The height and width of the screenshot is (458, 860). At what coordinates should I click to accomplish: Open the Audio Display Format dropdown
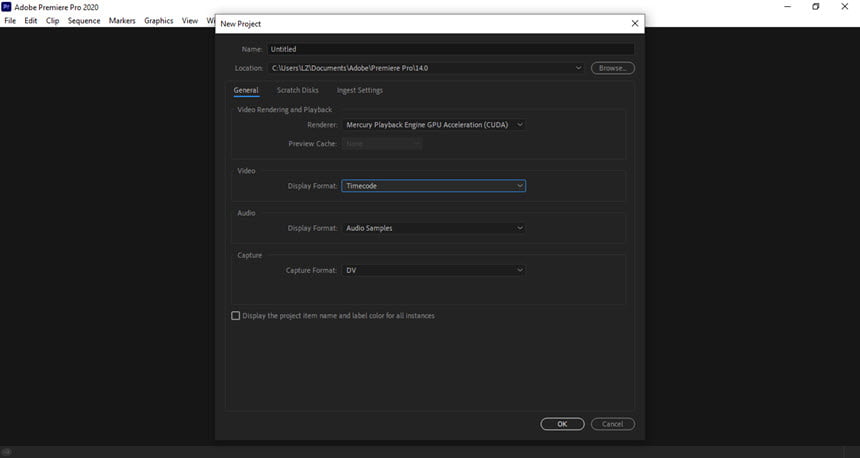point(433,228)
